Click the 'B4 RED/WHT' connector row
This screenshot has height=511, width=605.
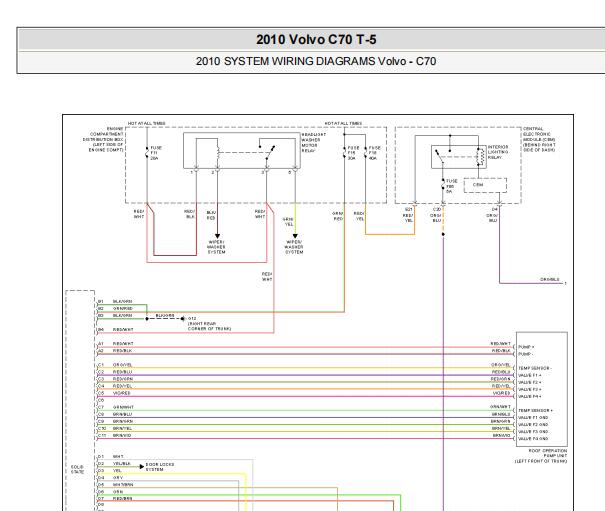[115, 330]
